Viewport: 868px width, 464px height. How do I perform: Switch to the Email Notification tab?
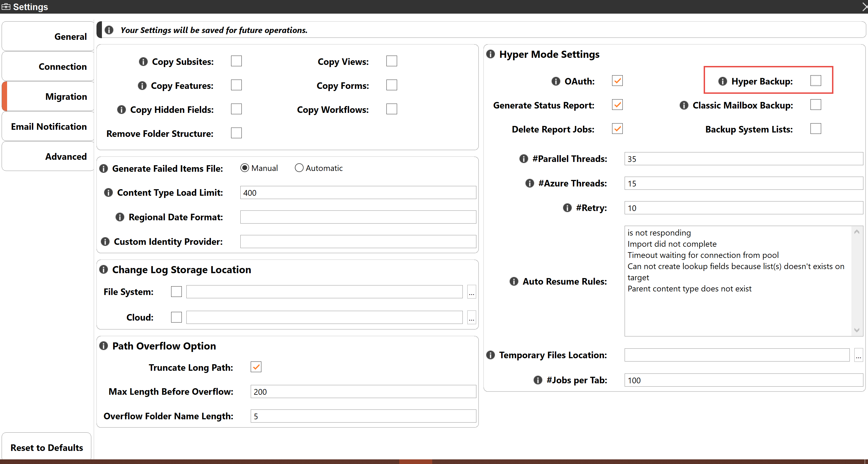(x=49, y=126)
